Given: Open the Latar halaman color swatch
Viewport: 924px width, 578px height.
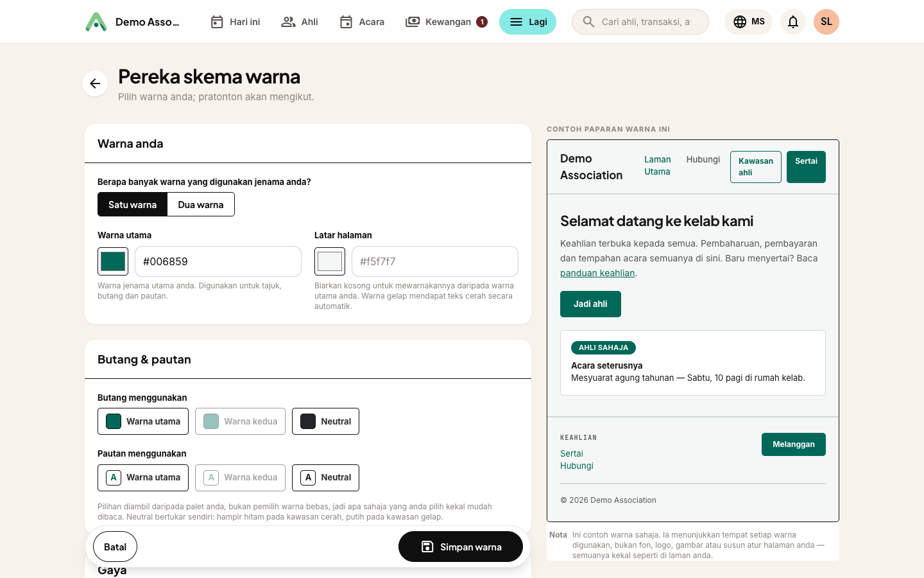Looking at the screenshot, I should [330, 261].
